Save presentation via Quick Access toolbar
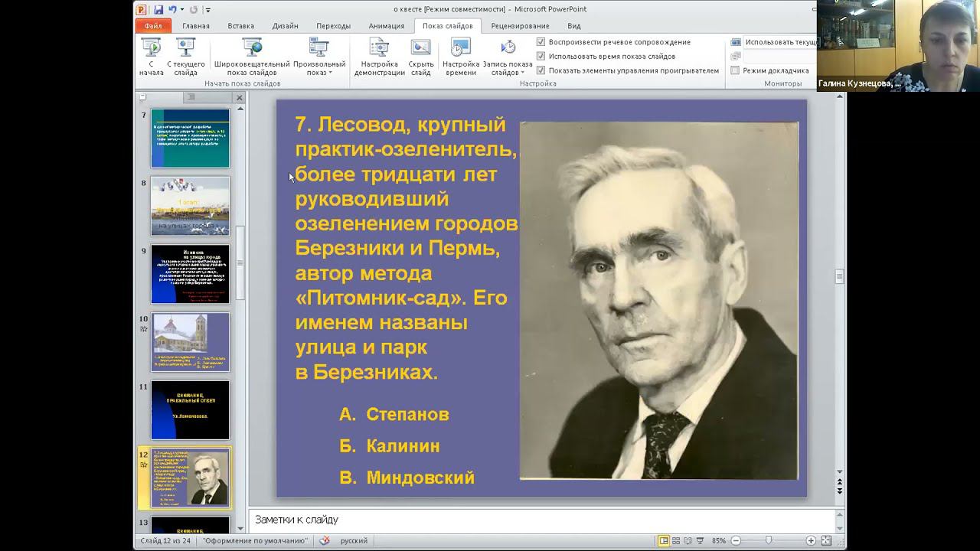This screenshot has width=980, height=551. [158, 9]
